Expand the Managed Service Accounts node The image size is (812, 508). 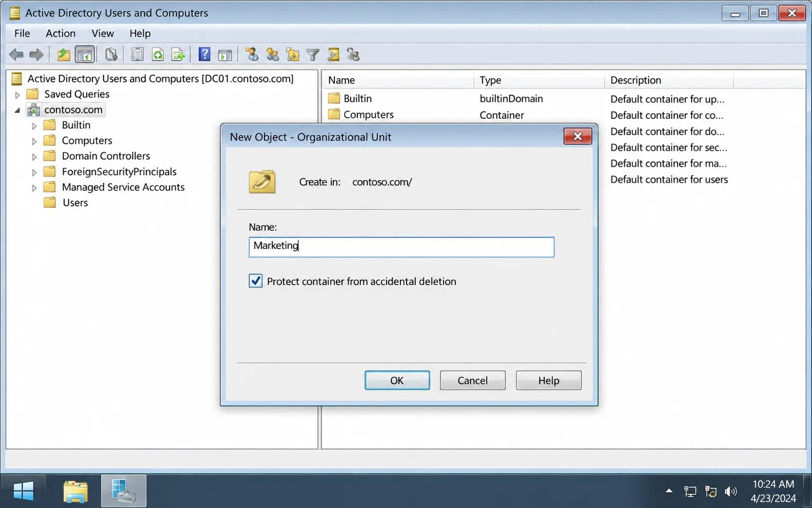coord(34,188)
